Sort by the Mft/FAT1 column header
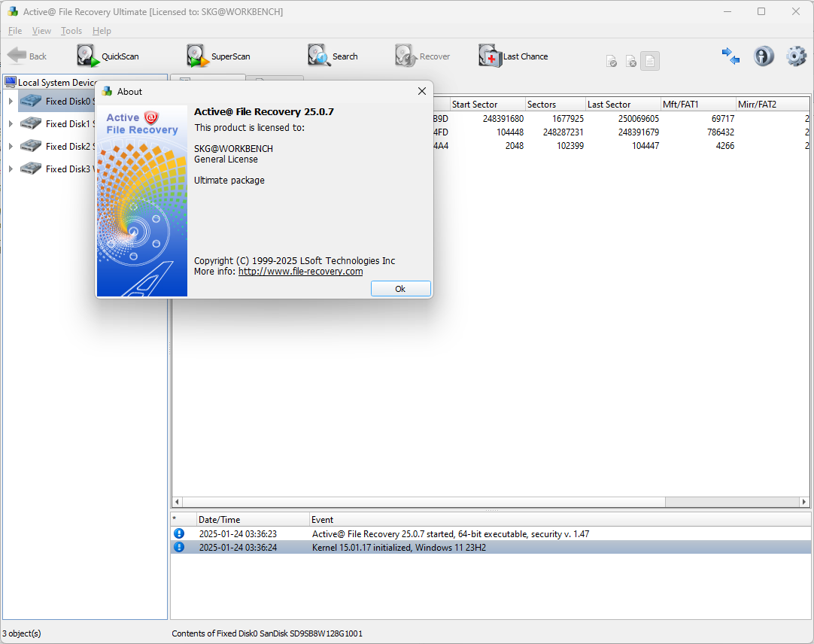 [x=698, y=105]
